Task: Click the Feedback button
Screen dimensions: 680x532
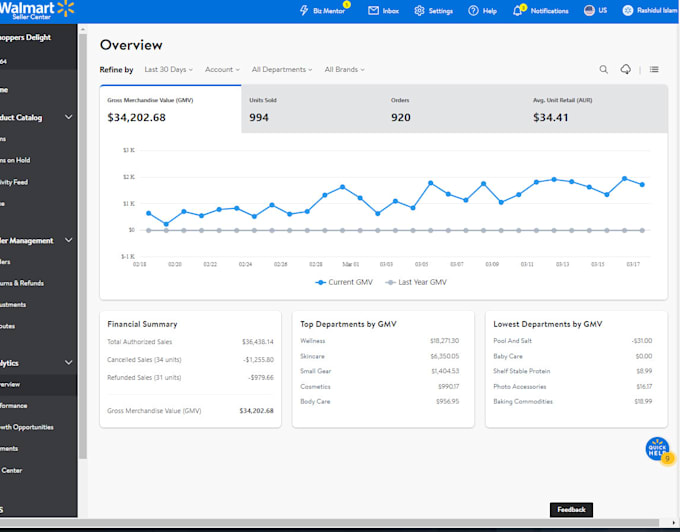Action: [571, 509]
